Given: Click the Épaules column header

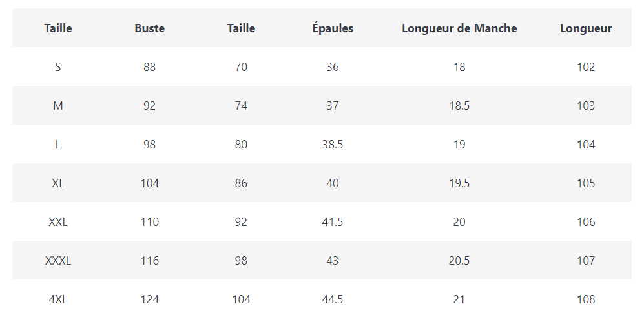Looking at the screenshot, I should coord(333,28).
